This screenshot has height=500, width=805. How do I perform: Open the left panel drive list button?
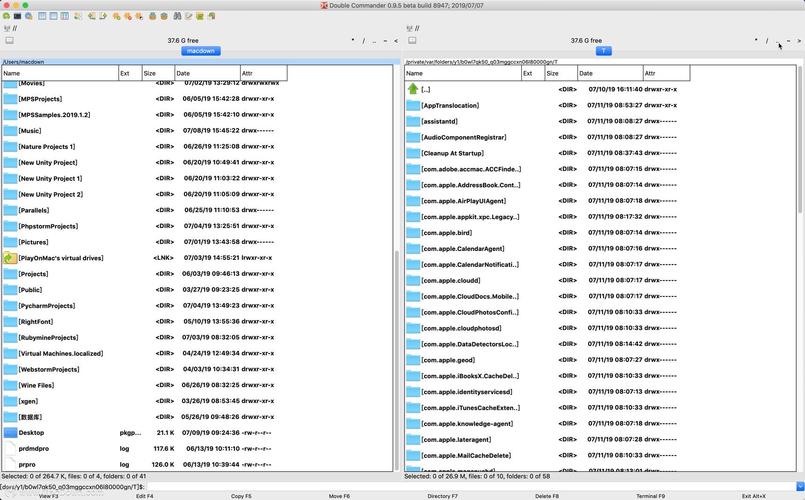click(10, 40)
